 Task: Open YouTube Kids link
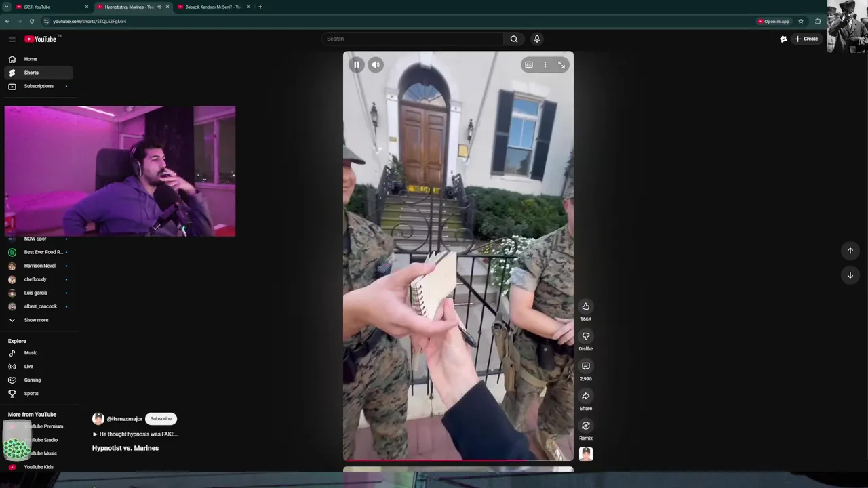[x=38, y=467]
